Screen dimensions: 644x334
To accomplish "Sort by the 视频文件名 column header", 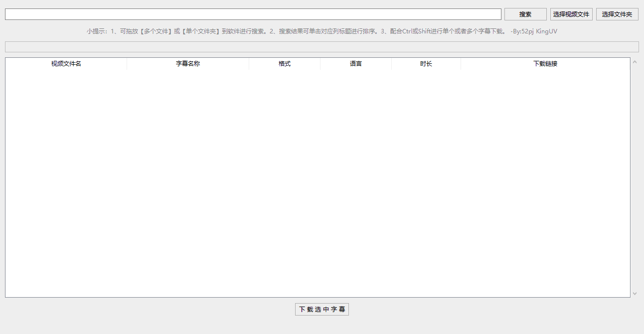I will (x=66, y=64).
